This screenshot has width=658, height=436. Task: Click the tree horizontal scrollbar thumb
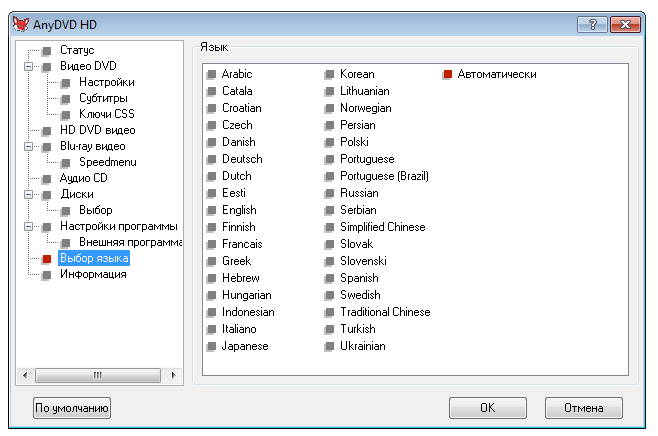pos(98,375)
